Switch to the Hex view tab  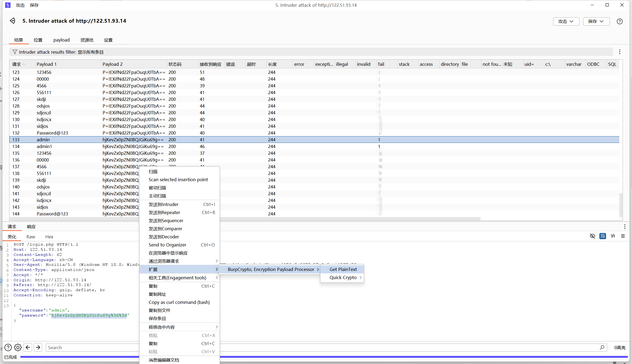pos(49,236)
